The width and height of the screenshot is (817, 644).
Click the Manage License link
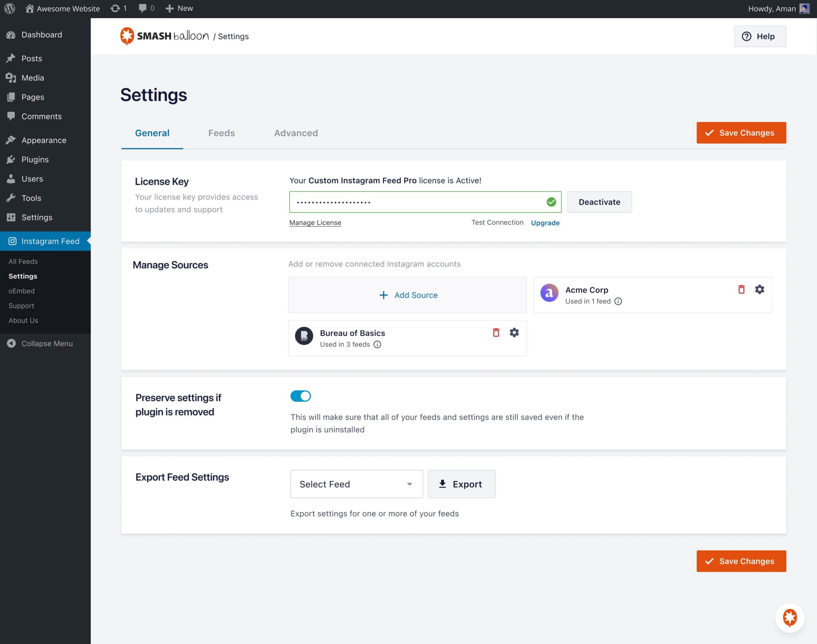pos(315,223)
